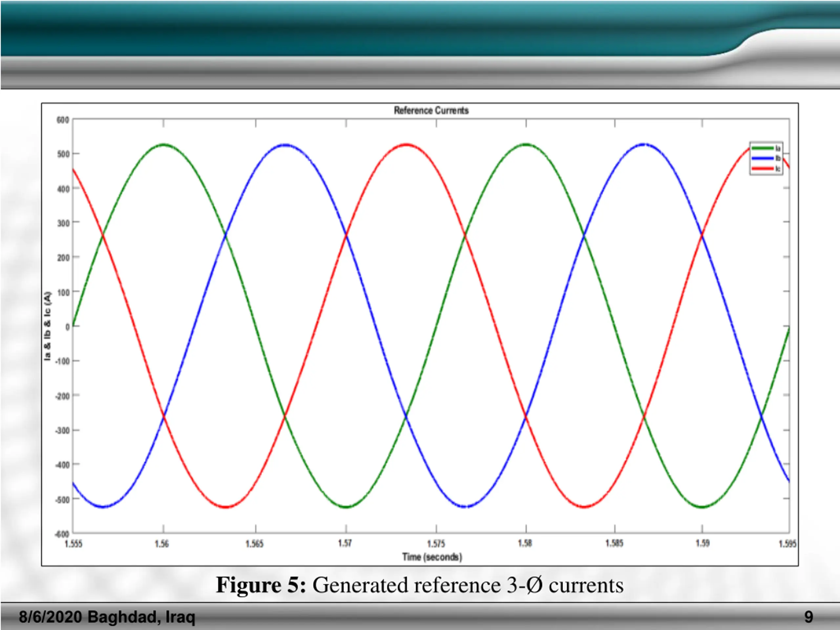The height and width of the screenshot is (630, 840).
Task: Click the 'Reference Currents' chart title
Action: coord(431,111)
